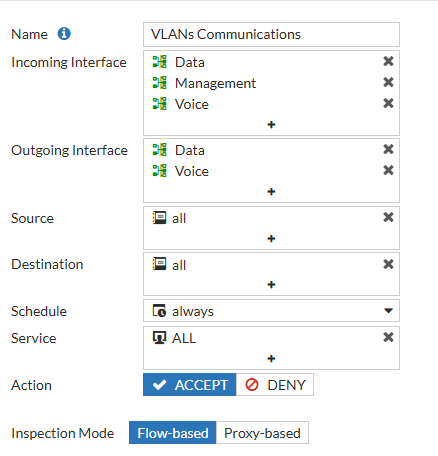Add a Service with plus
Viewport: 438px width, 456px height.
[271, 359]
